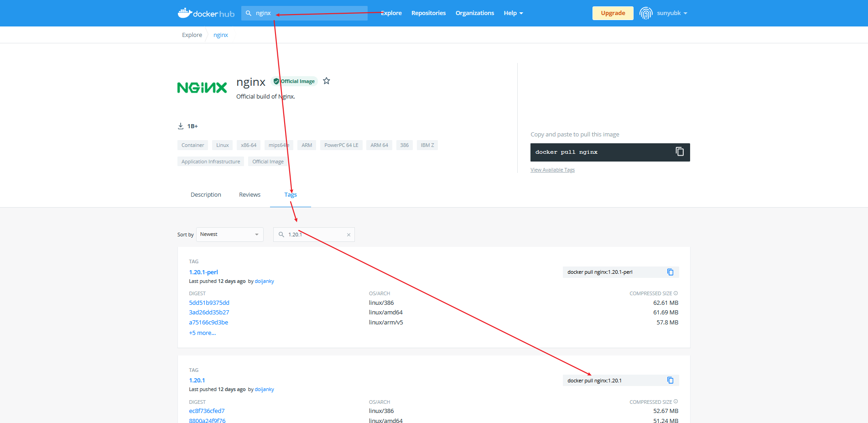Click the Upgrade button
Viewport: 868px width, 423px height.
(613, 13)
